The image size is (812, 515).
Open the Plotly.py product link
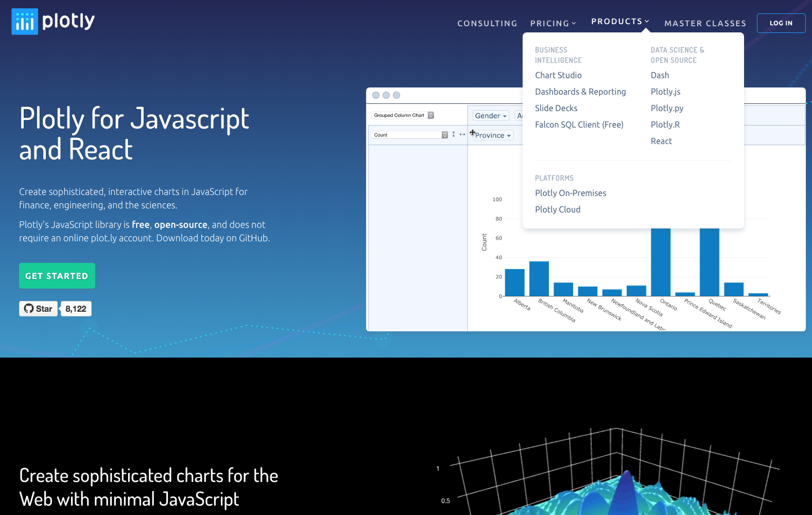[x=667, y=108]
